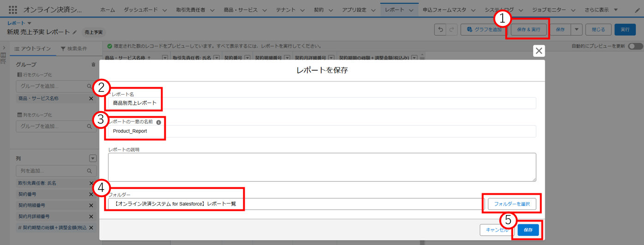Open the ホーム navigation tab
The height and width of the screenshot is (245, 644).
tap(108, 10)
